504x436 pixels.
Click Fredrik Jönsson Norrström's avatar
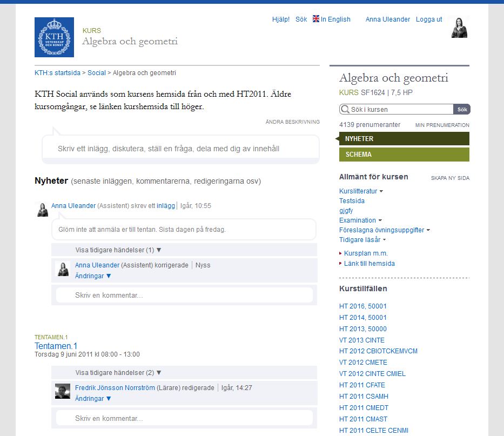point(62,391)
